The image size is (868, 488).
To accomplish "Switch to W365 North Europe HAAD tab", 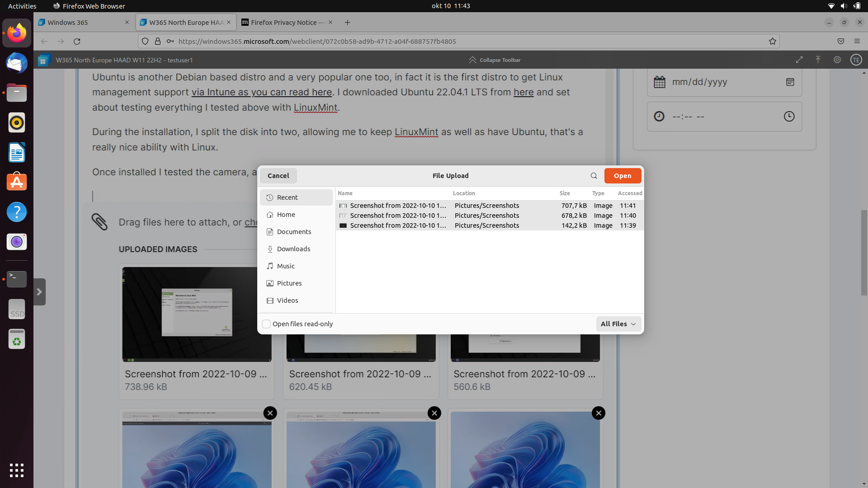I will click(186, 22).
